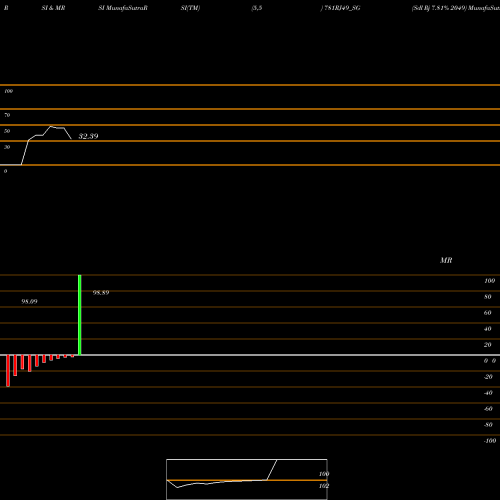The image size is (500, 500).
Task: Click the 80 label on MR axis
Action: tap(487, 297)
